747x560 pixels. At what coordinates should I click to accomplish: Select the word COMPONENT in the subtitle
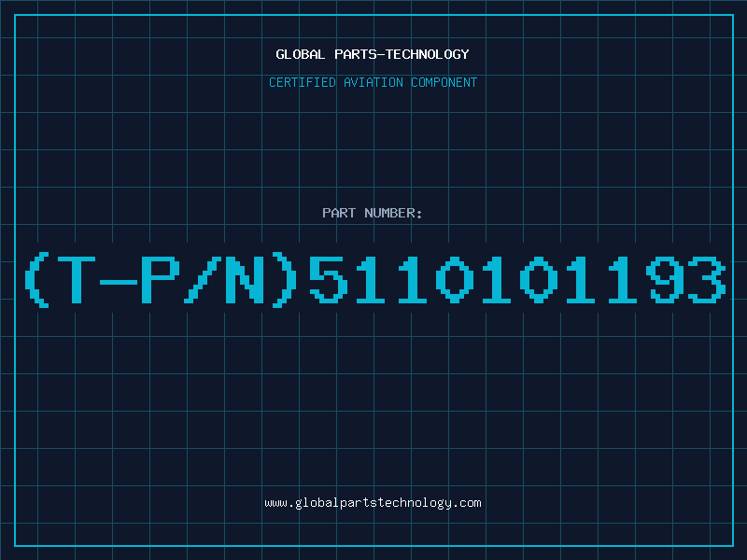pos(444,82)
